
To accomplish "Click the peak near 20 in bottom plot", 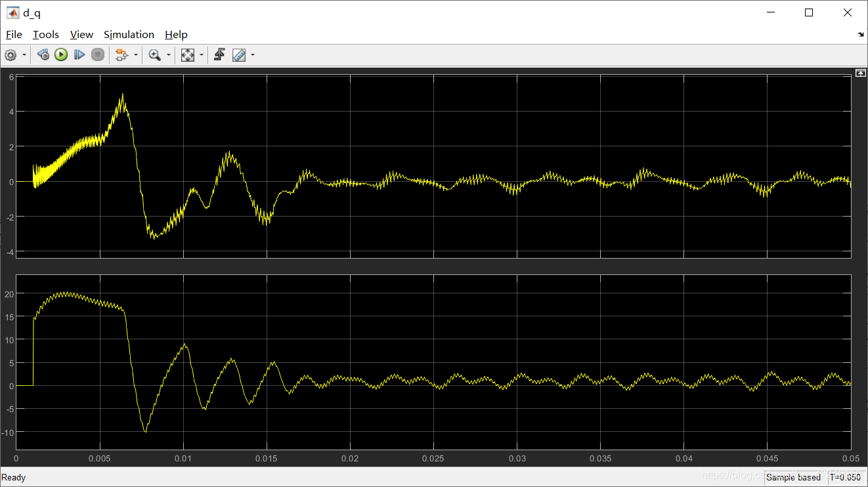I will point(65,293).
